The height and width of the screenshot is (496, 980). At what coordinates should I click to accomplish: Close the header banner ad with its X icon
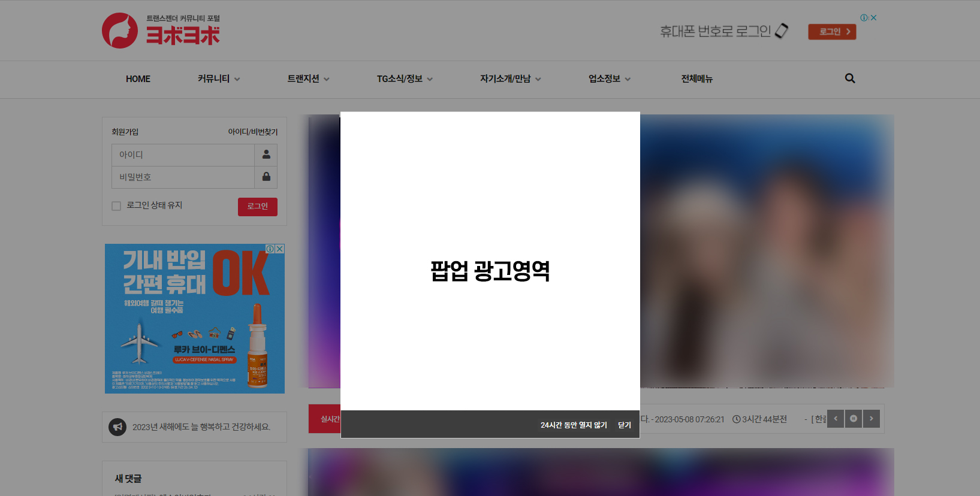pyautogui.click(x=873, y=18)
